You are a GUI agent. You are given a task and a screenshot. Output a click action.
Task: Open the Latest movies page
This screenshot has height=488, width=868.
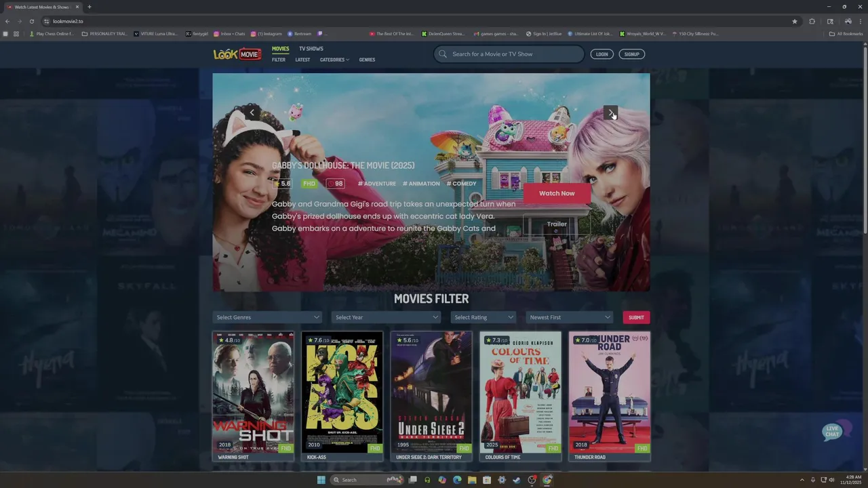coord(302,60)
